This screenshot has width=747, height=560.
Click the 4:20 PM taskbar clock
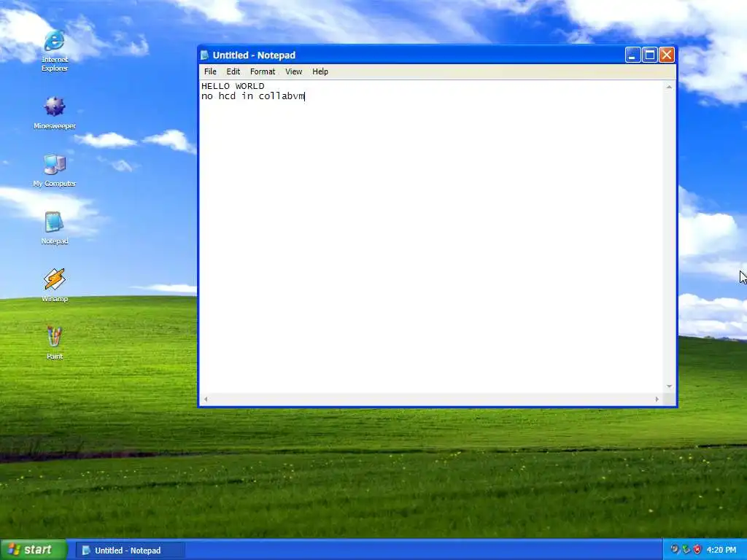pos(721,550)
